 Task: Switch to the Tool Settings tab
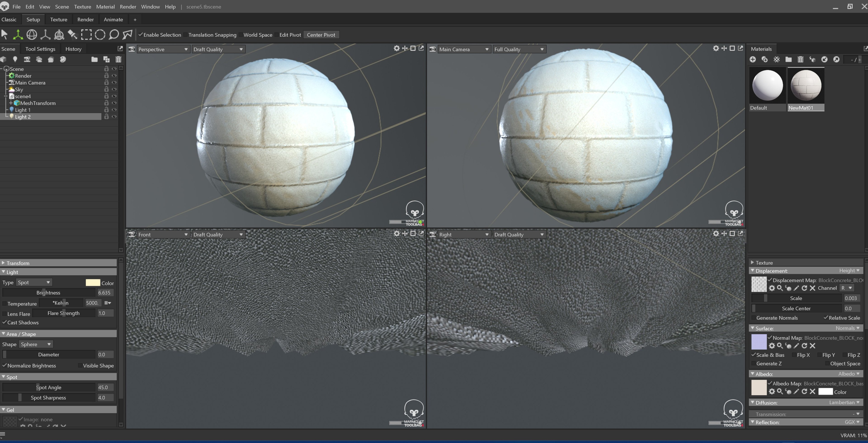(x=40, y=49)
